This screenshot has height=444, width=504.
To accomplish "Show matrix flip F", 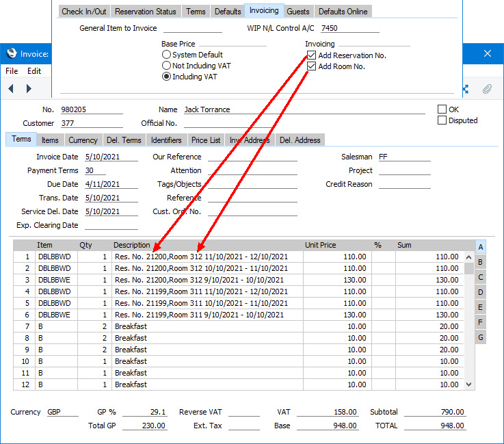I will [481, 322].
